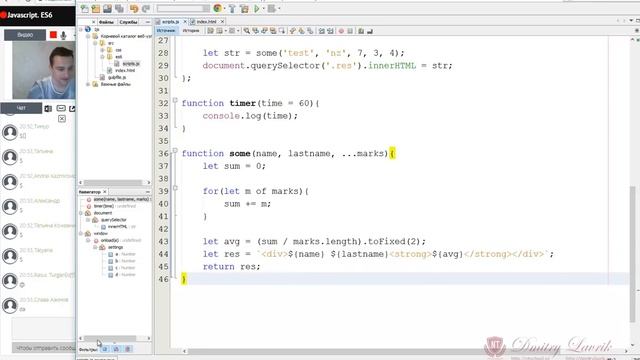
Task: Collapse code fold at line 39
Action: [175, 188]
